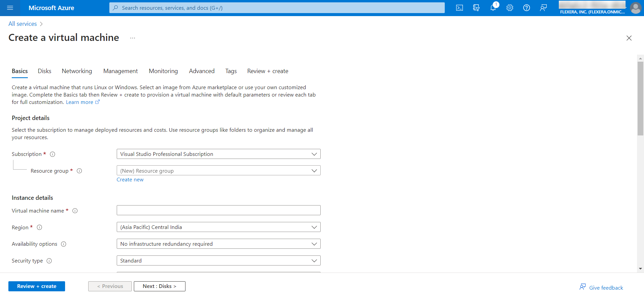Open the Azure portal hamburger menu

point(10,8)
